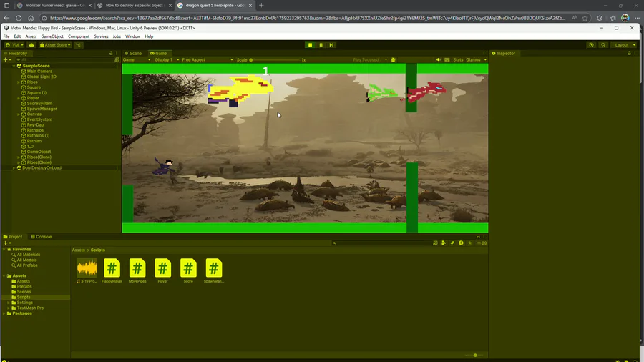Select Rathian object in Hierarchy

(34, 141)
